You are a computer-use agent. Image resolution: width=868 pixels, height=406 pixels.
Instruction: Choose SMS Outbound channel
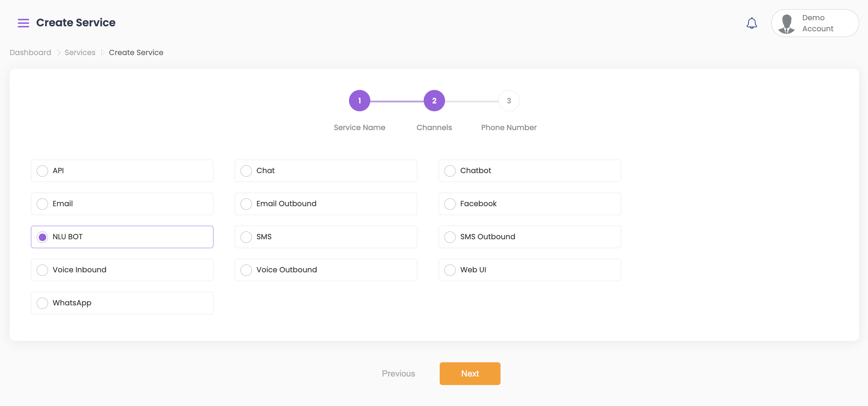pos(450,237)
